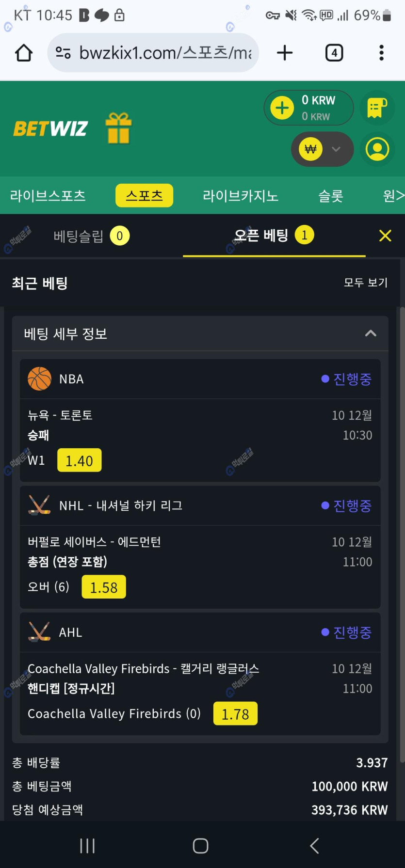Viewport: 405px width, 868px height.
Task: Open the betting slip receipt icon
Action: pos(377,108)
